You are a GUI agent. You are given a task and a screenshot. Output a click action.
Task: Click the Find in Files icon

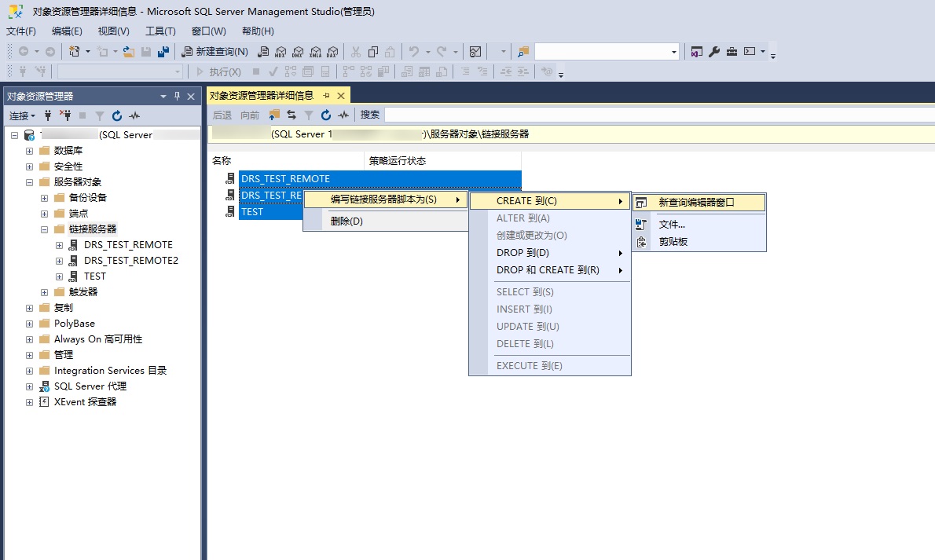[523, 52]
